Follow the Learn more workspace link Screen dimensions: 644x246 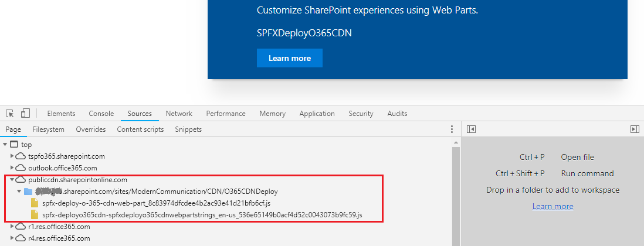pos(553,206)
